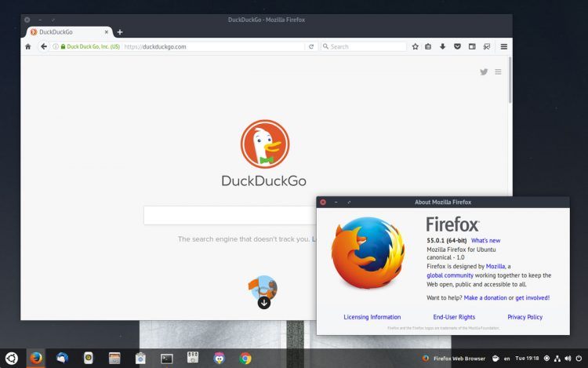Launch Google Chrome from the dock
The height and width of the screenshot is (368, 588).
(245, 359)
